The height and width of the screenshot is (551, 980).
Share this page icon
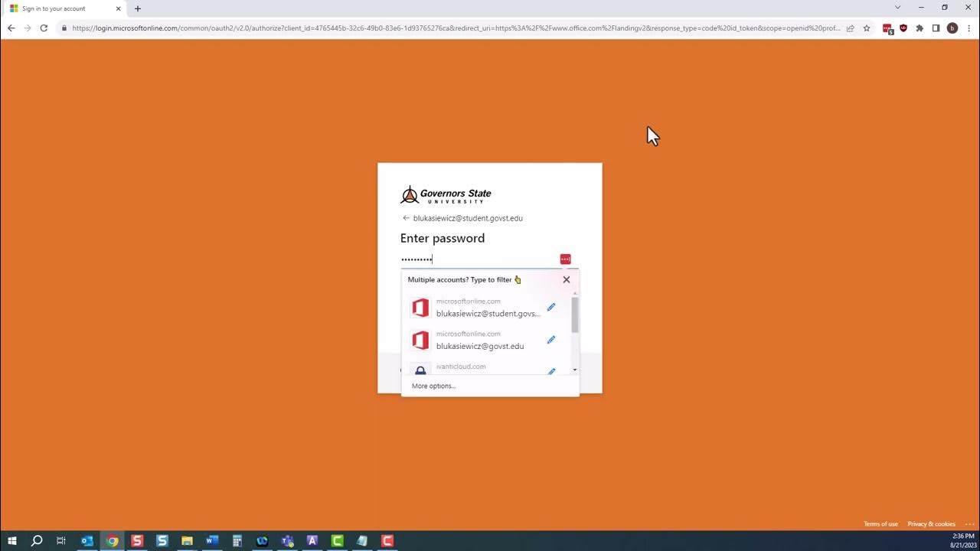tap(850, 28)
